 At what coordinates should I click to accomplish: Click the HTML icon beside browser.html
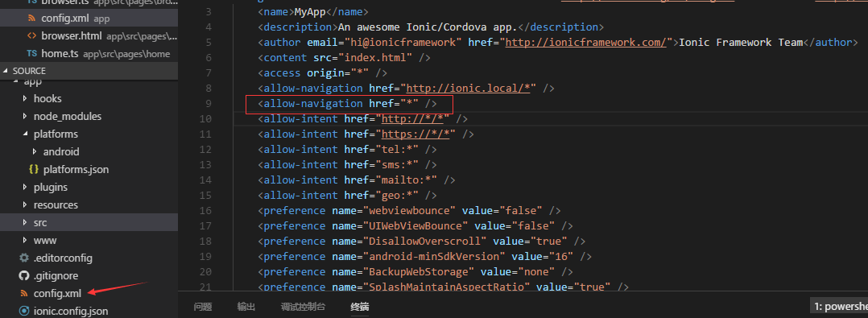[31, 36]
